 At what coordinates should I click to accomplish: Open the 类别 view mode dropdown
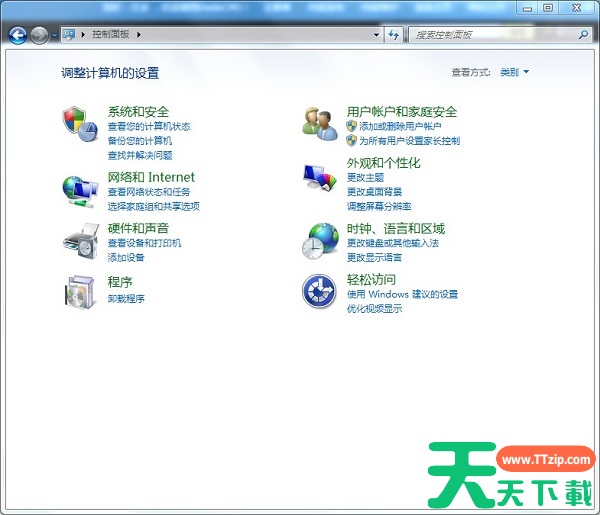point(515,72)
